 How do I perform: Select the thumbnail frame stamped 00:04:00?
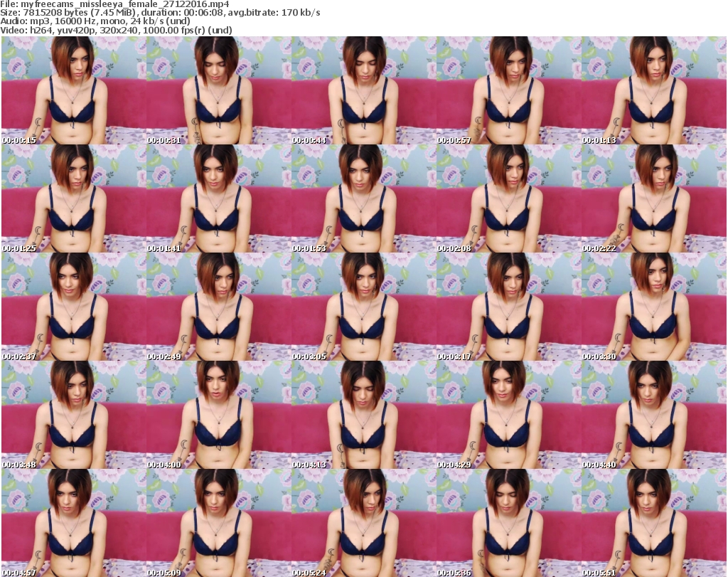tap(219, 415)
